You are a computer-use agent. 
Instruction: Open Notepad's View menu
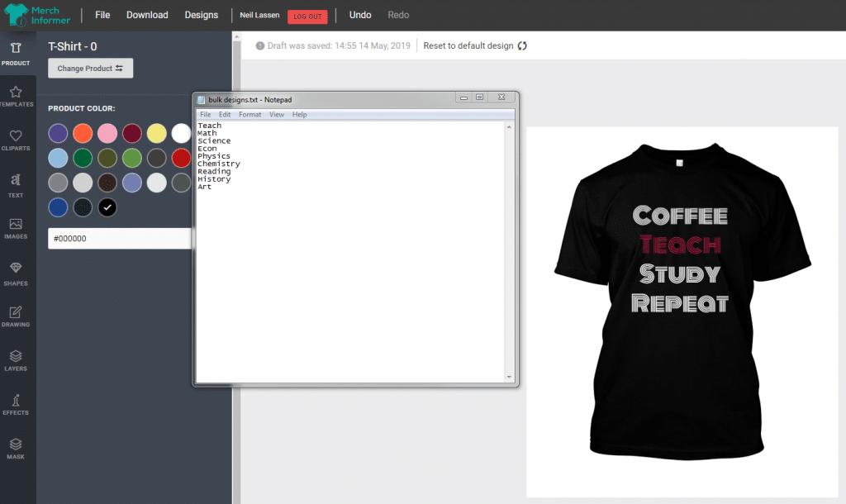(277, 114)
